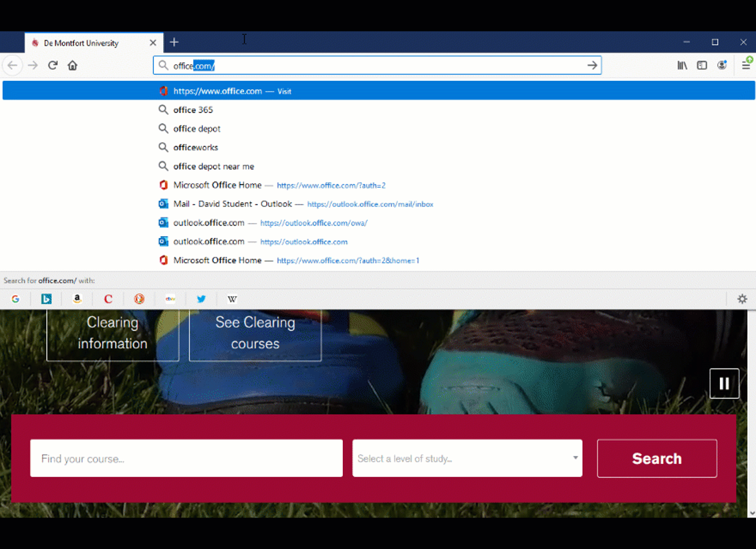Search with Google engine icon

point(15,299)
